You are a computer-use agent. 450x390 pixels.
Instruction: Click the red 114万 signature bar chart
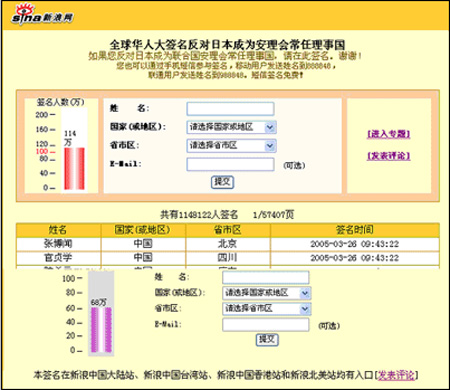click(x=74, y=169)
